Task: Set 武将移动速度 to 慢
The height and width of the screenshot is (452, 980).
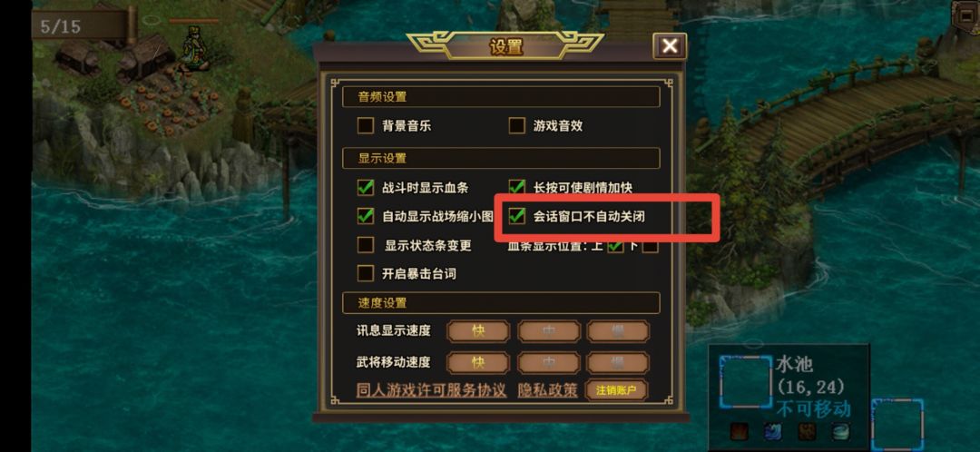Action: (x=618, y=363)
